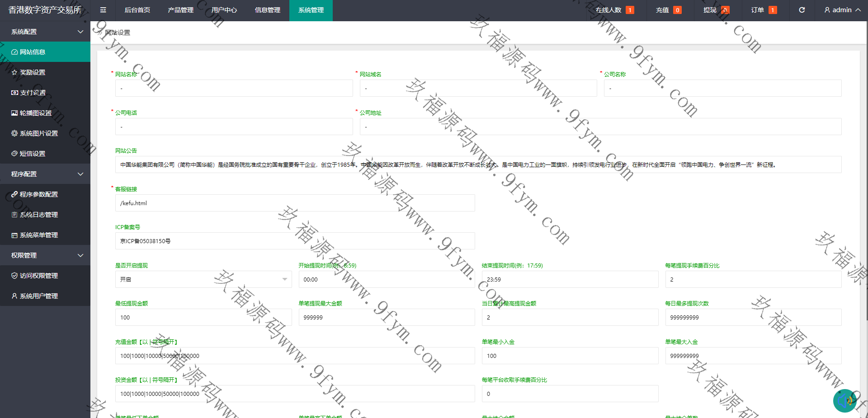Screen dimensions: 868x418
Task: Click the refresh icon in top bar
Action: point(802,10)
